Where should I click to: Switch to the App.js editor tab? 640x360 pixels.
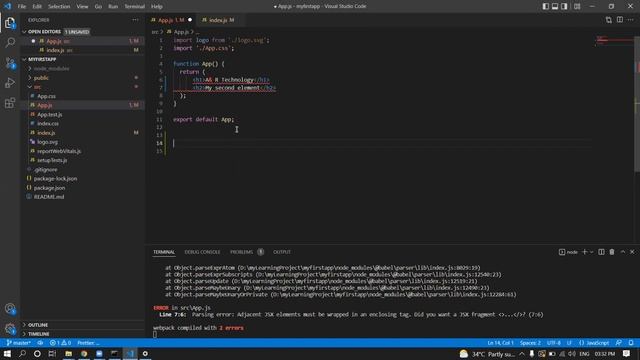(171, 20)
